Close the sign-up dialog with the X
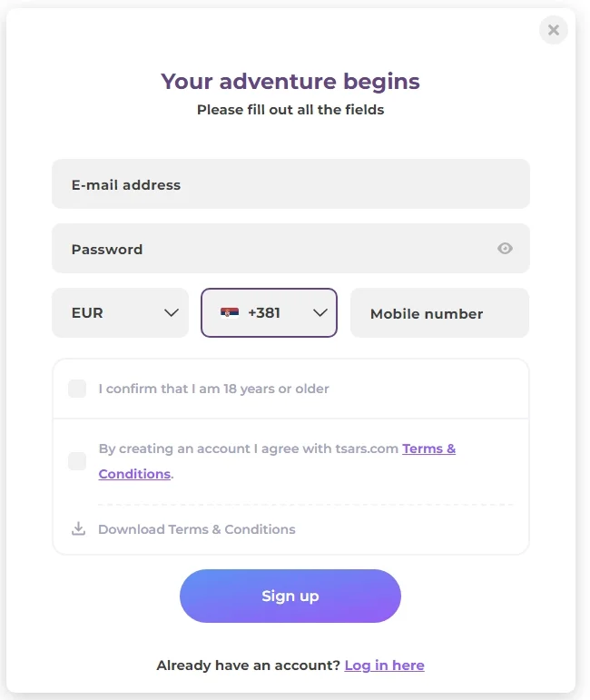 (x=553, y=30)
